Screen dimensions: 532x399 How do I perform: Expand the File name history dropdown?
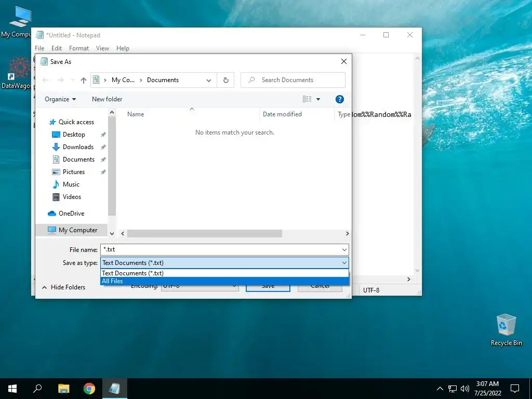click(x=344, y=250)
